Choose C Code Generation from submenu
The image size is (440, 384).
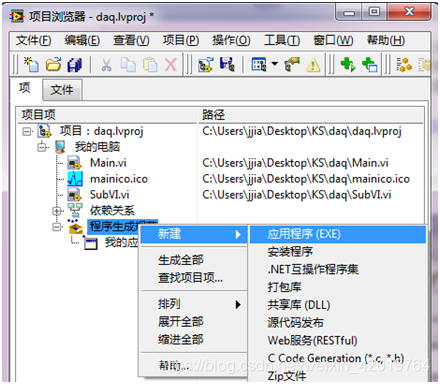coord(338,358)
